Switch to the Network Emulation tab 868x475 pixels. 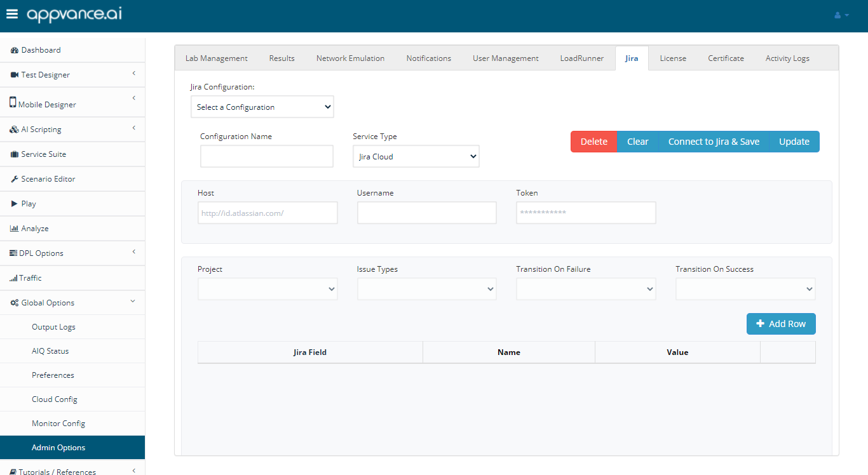tap(350, 58)
